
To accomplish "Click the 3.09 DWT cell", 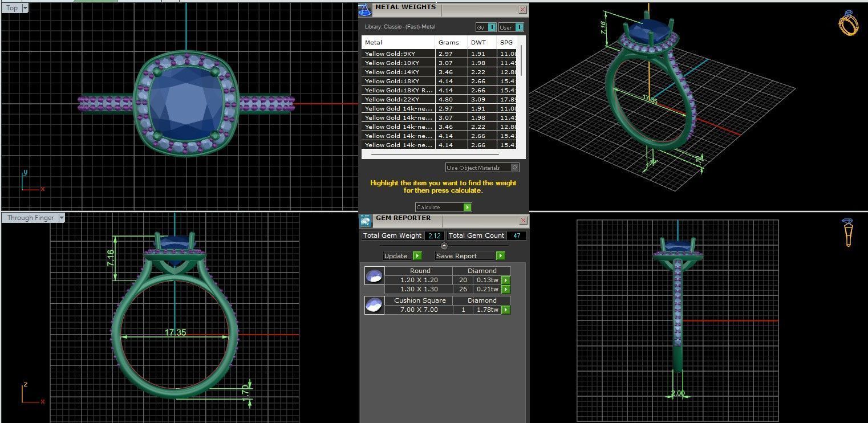I will (481, 99).
